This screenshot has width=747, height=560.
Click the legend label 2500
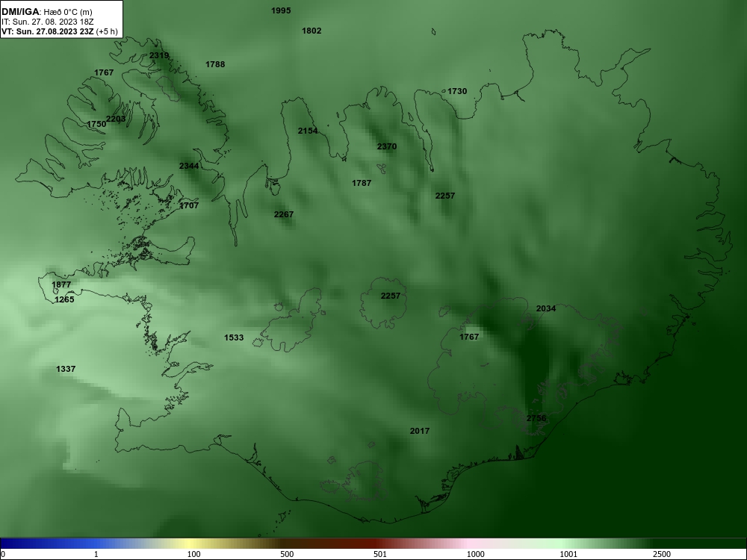(x=662, y=554)
